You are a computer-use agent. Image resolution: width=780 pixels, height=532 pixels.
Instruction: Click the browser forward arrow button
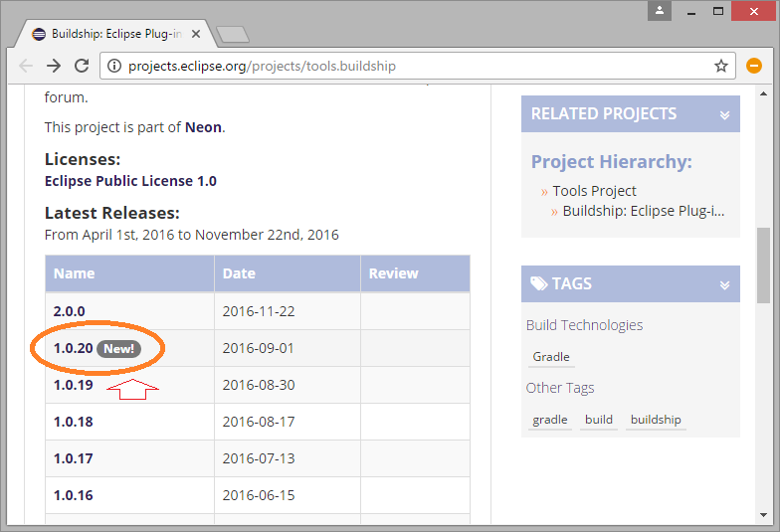(x=54, y=66)
